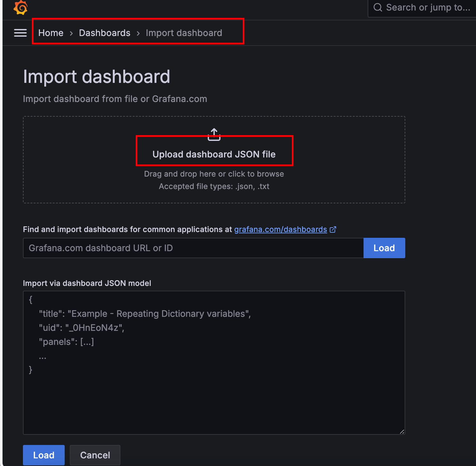Click the JSON textarea resize handle
Image resolution: width=476 pixels, height=466 pixels.
click(x=402, y=432)
